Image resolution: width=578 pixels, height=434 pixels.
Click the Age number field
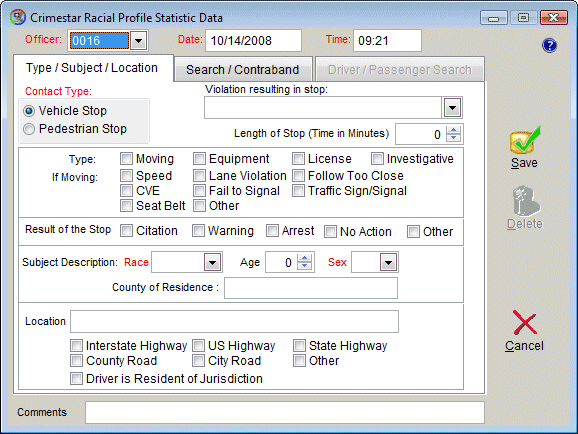(282, 263)
